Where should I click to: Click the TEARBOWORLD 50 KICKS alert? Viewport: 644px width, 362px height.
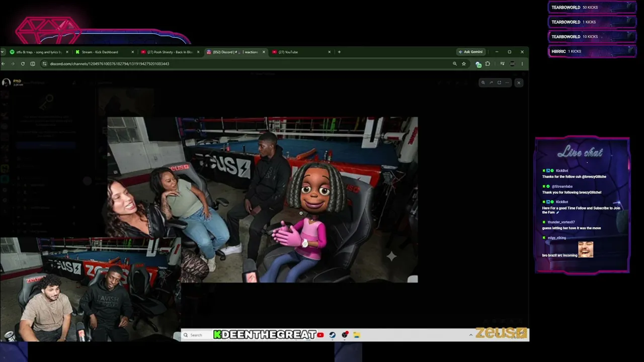[592, 8]
